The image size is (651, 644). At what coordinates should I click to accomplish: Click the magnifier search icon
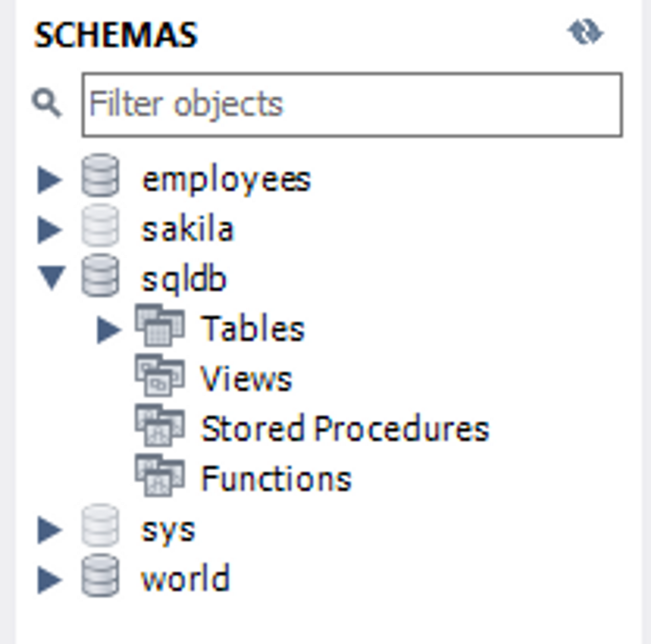(x=46, y=103)
